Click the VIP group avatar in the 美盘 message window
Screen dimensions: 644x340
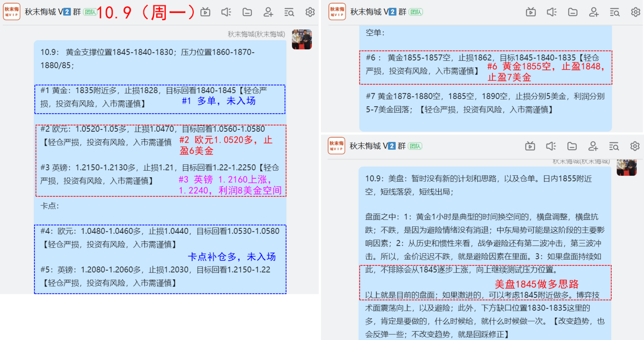(336, 146)
